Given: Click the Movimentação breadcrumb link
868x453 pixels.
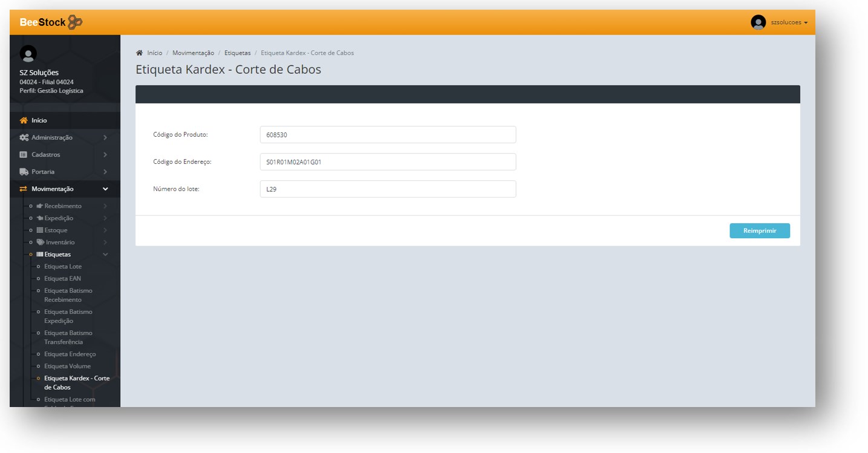Looking at the screenshot, I should tap(193, 53).
